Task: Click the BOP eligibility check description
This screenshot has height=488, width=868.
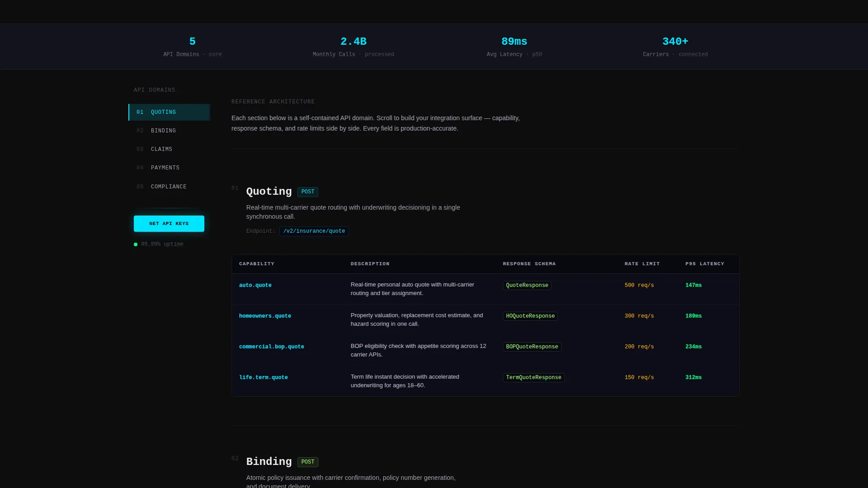Action: (x=419, y=350)
